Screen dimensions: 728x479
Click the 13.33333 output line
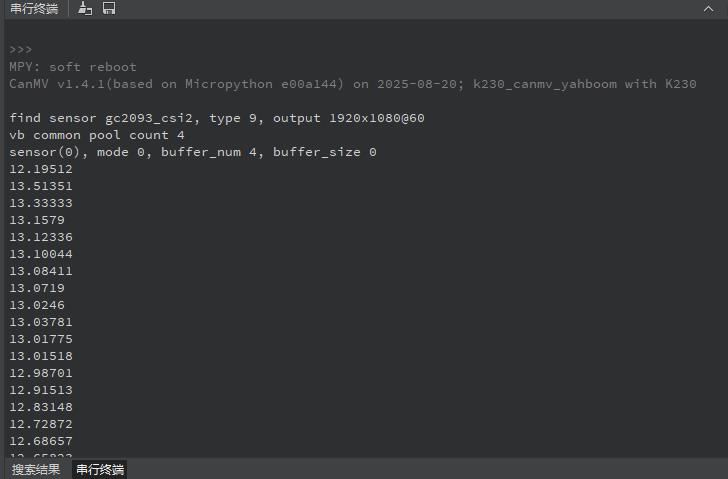[41, 203]
